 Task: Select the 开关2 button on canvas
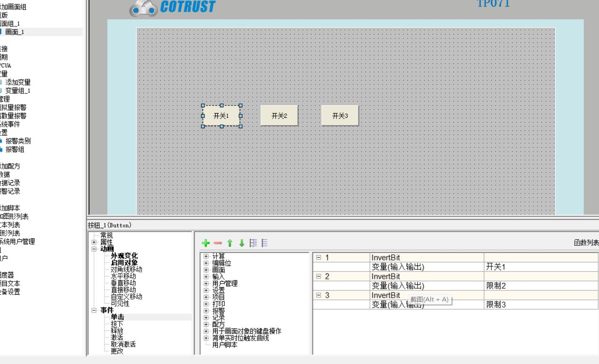coord(279,116)
